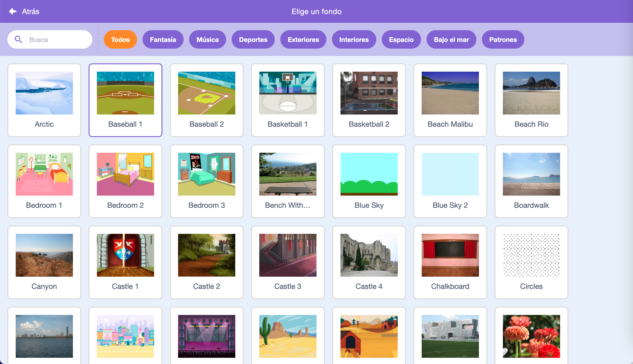Select the Todos category filter
Viewport: 633px width, 364px height.
pos(120,39)
